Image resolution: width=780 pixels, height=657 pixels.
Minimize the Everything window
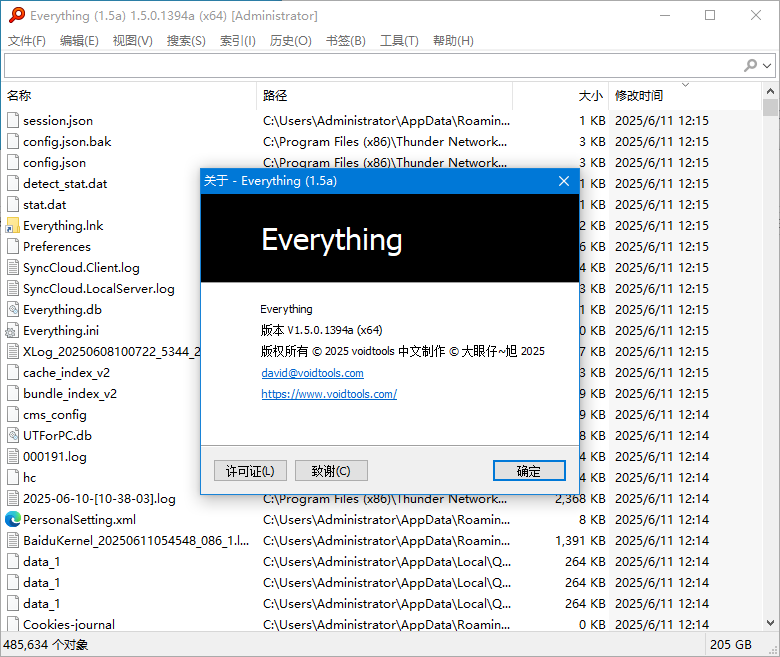665,15
